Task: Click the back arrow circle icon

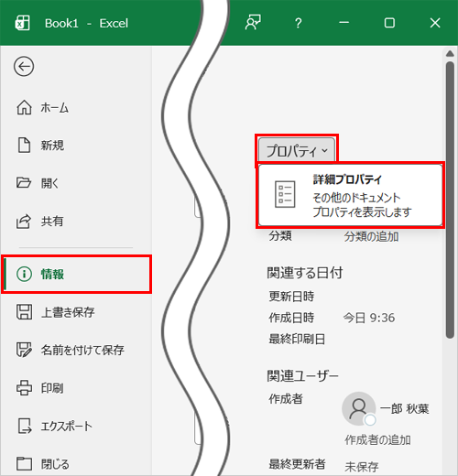Action: point(24,66)
